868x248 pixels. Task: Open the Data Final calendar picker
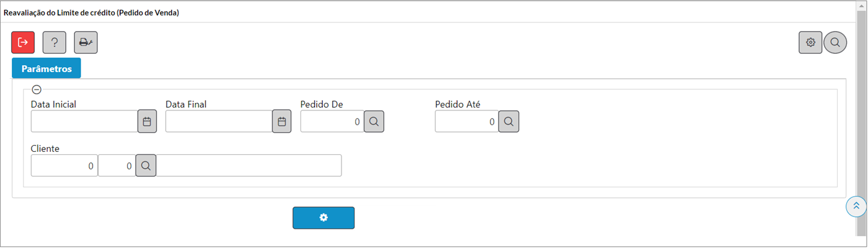[281, 122]
